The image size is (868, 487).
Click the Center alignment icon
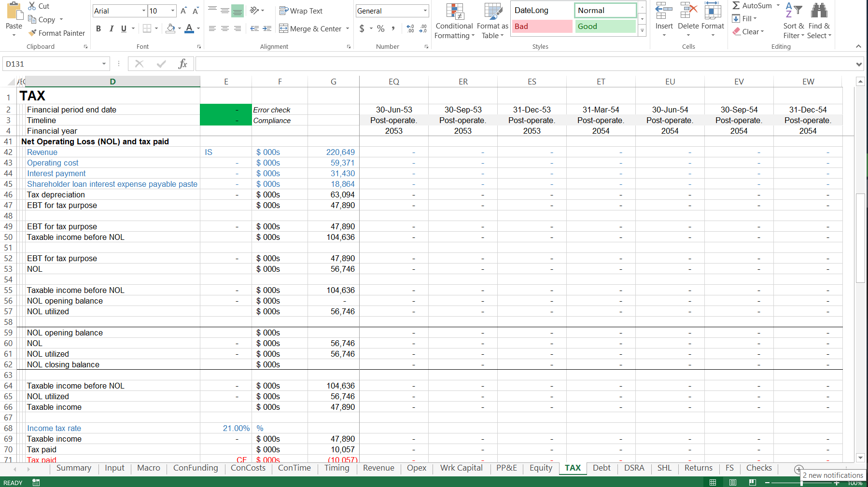[224, 28]
